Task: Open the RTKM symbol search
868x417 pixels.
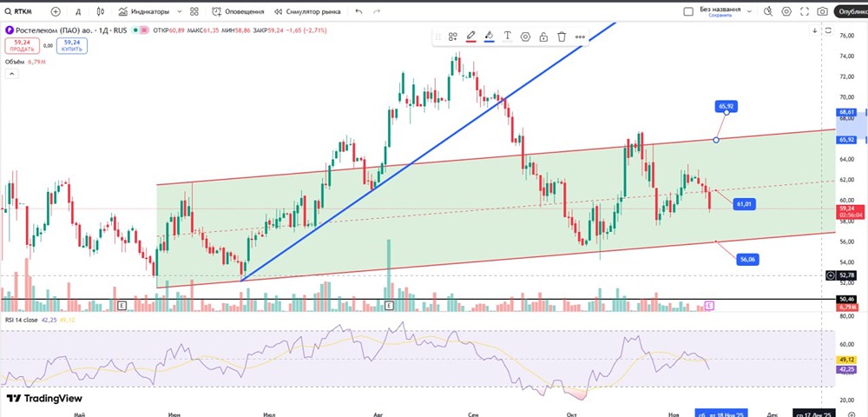Action: tap(17, 11)
